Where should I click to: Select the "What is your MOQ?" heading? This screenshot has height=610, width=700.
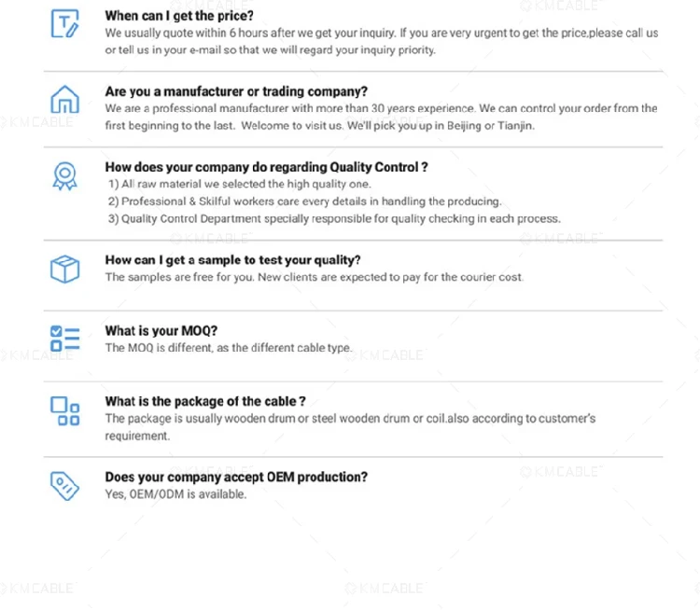[161, 331]
